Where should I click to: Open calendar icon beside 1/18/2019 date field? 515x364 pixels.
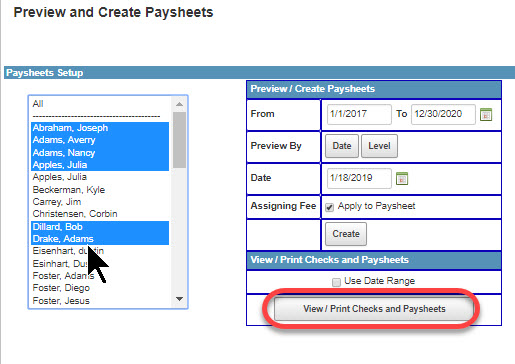point(402,179)
